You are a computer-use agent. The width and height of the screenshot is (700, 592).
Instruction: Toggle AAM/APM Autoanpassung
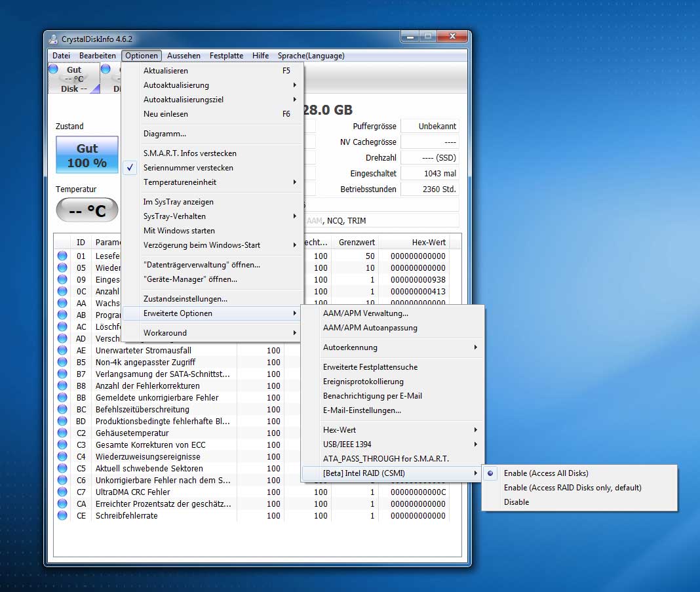coord(393,328)
